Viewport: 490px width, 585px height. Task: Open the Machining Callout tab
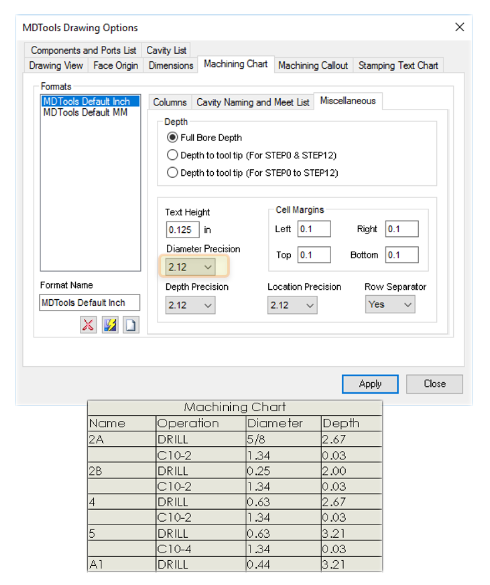(313, 66)
